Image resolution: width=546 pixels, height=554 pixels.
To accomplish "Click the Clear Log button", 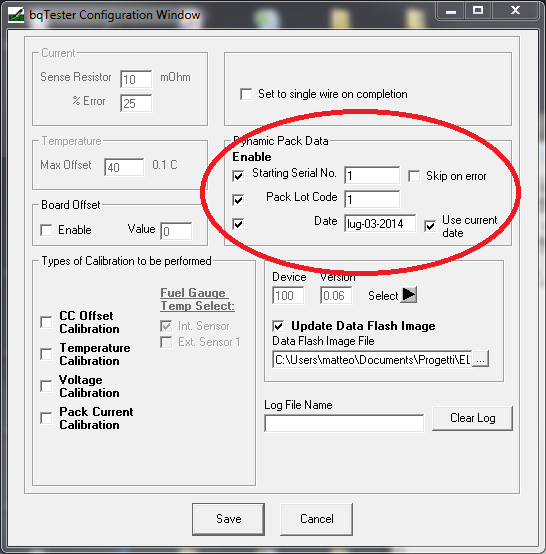I will [x=472, y=418].
